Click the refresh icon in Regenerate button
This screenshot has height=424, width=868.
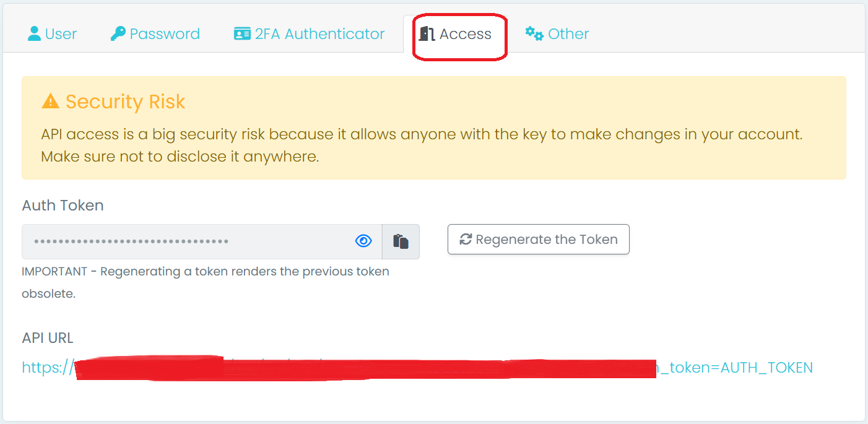coord(466,240)
